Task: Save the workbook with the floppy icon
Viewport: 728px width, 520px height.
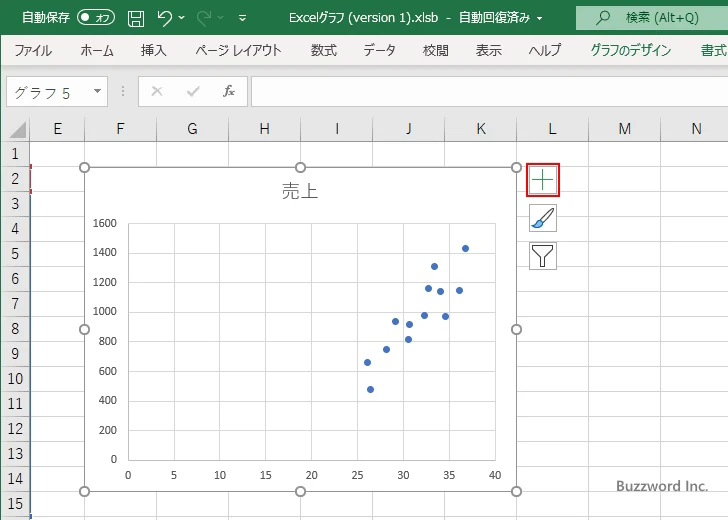Action: pos(136,18)
